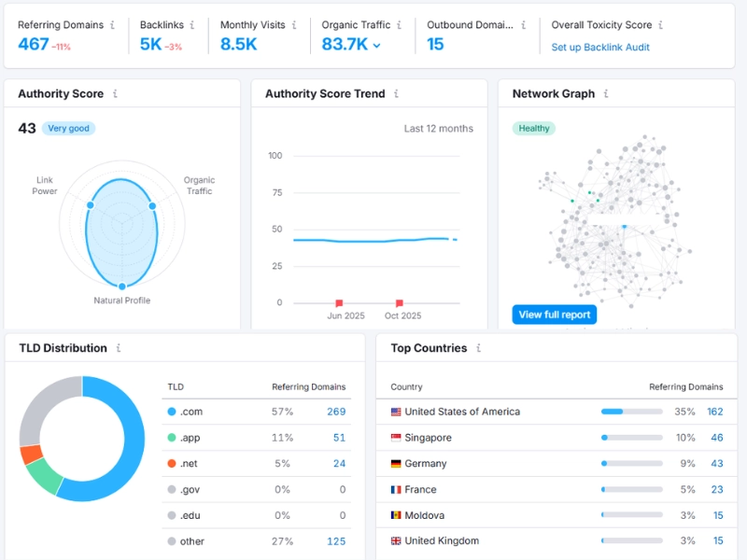747x560 pixels.
Task: Open the Set up Backlink Audit link
Action: coord(599,47)
